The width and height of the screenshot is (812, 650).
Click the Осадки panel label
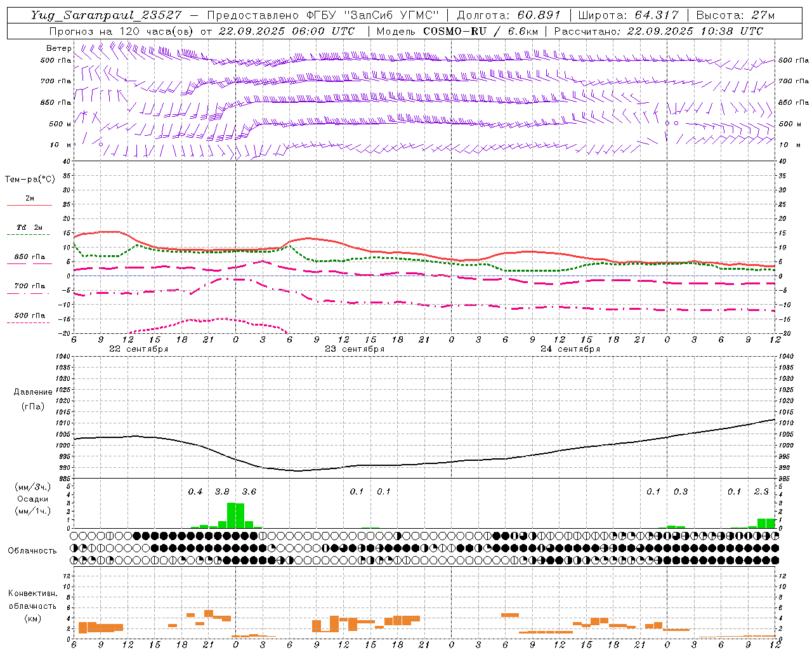[x=33, y=499]
